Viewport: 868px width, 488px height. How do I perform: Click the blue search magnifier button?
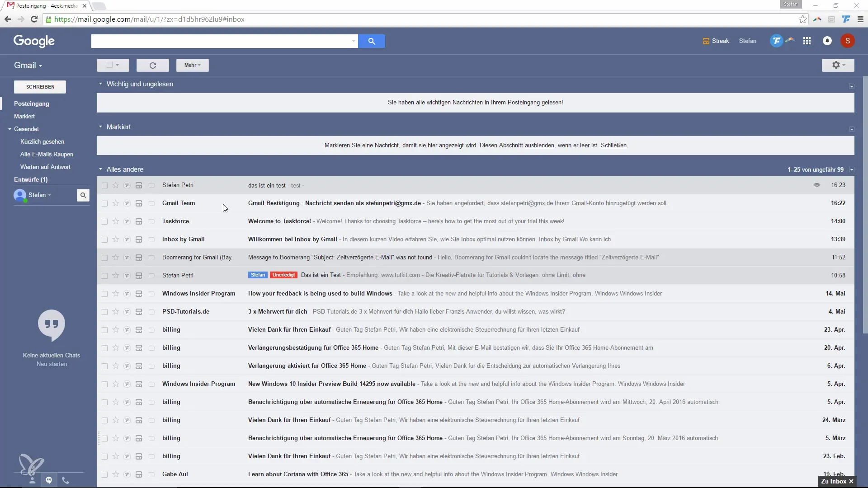[372, 41]
